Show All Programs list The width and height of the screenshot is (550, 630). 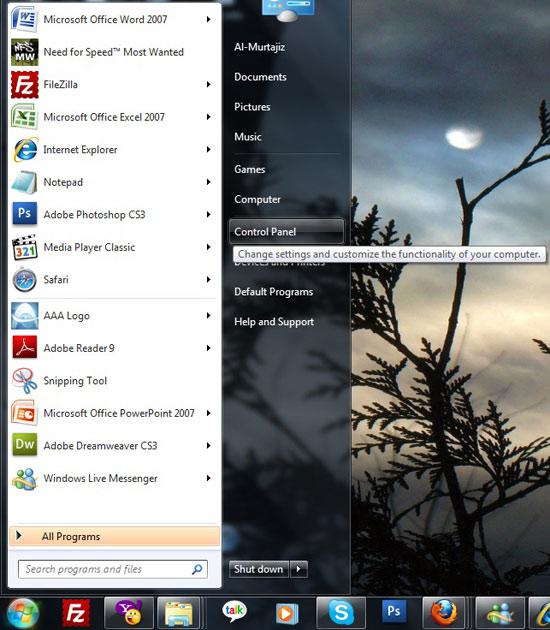[114, 536]
